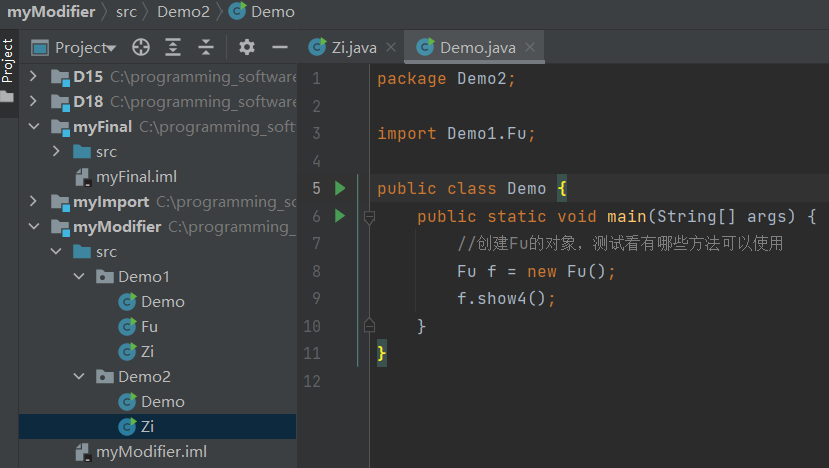The width and height of the screenshot is (829, 468).
Task: Expand the D18 module
Action: click(x=33, y=101)
